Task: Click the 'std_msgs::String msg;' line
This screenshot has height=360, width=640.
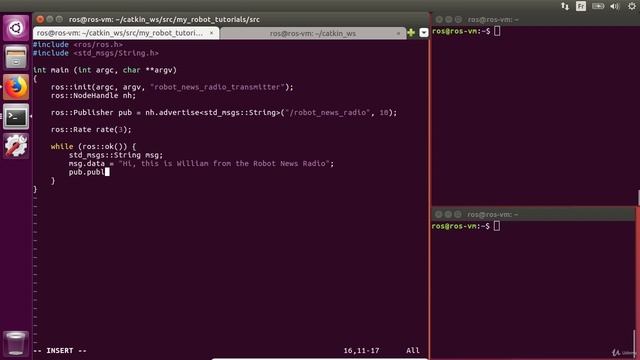Action: pos(116,155)
